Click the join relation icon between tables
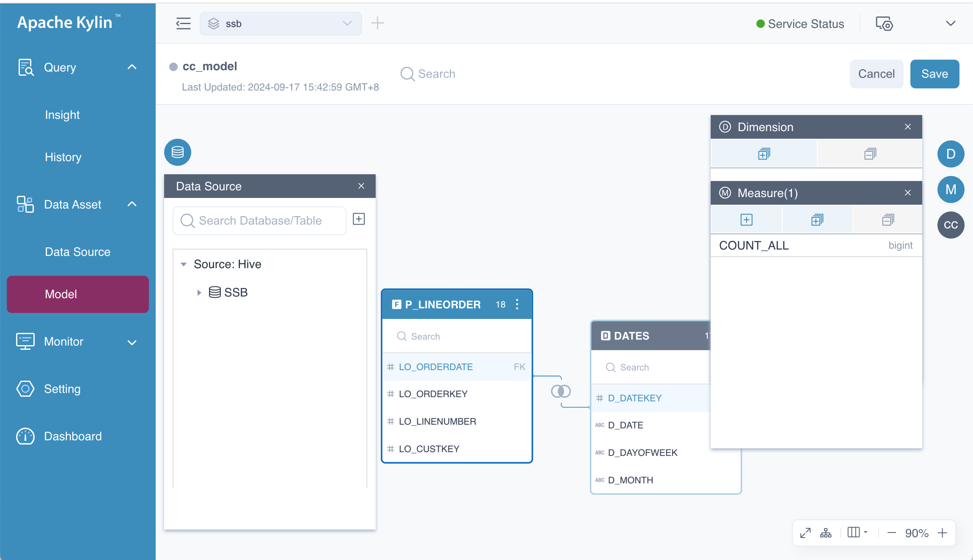 tap(561, 391)
